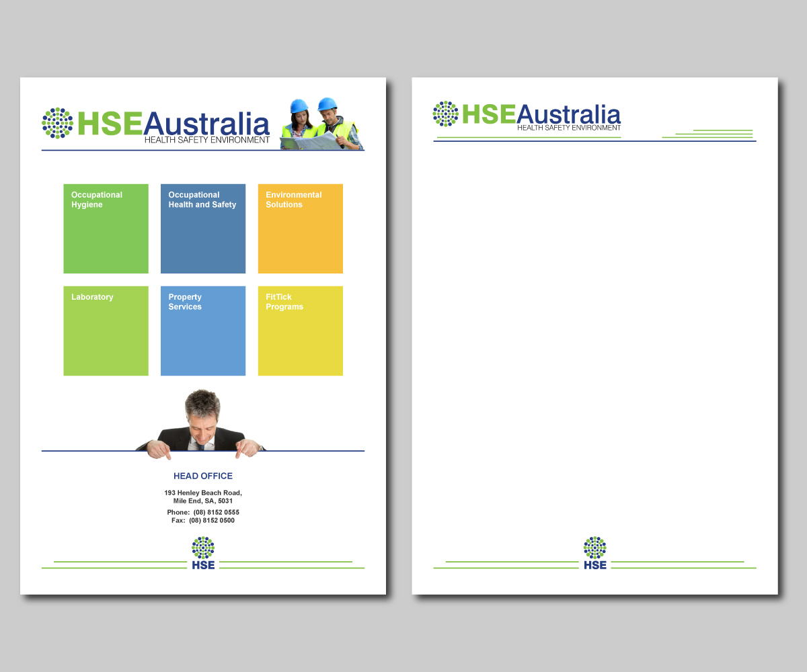807x672 pixels.
Task: Click the HEAD OFFICE heading
Action: (x=202, y=476)
